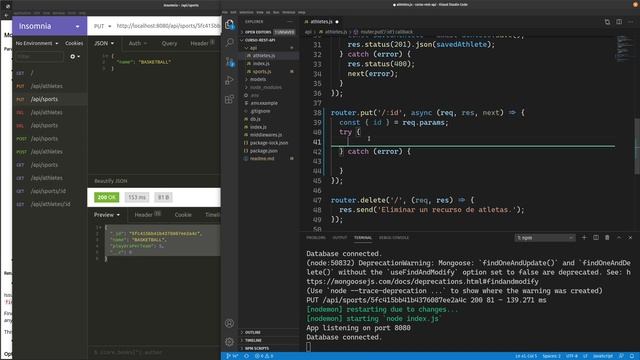The image size is (640, 360).
Task: Open the Accounts icon in VS Code activity bar
Action: coord(229,323)
